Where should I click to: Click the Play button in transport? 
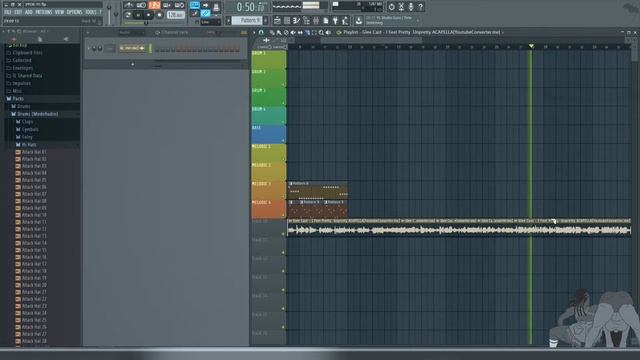coord(138,15)
